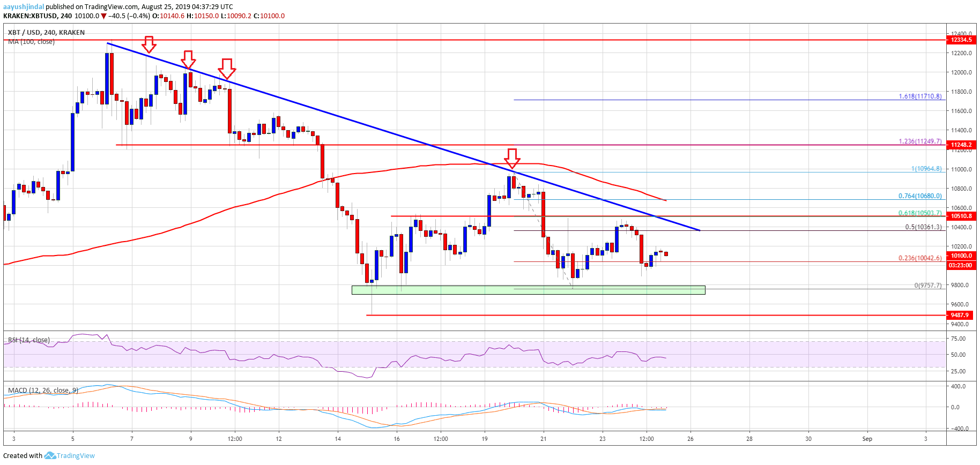Click the 1(10964.8) Fibonacci level label
This screenshot has width=980, height=465.
926,169
